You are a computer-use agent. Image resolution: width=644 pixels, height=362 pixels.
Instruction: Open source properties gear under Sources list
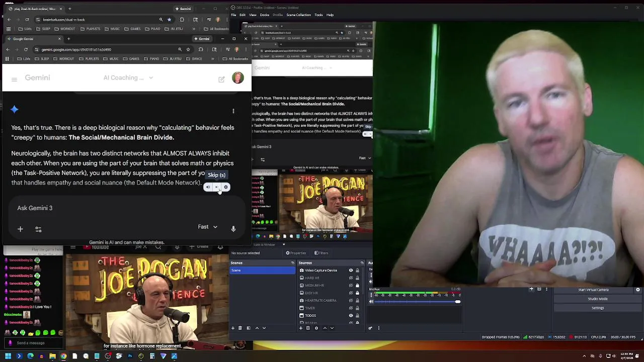316,328
